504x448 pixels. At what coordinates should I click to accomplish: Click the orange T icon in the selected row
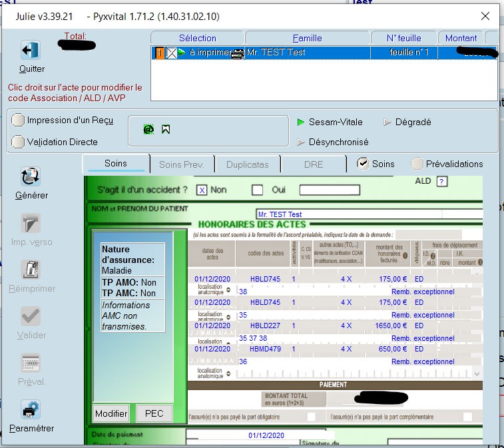160,53
